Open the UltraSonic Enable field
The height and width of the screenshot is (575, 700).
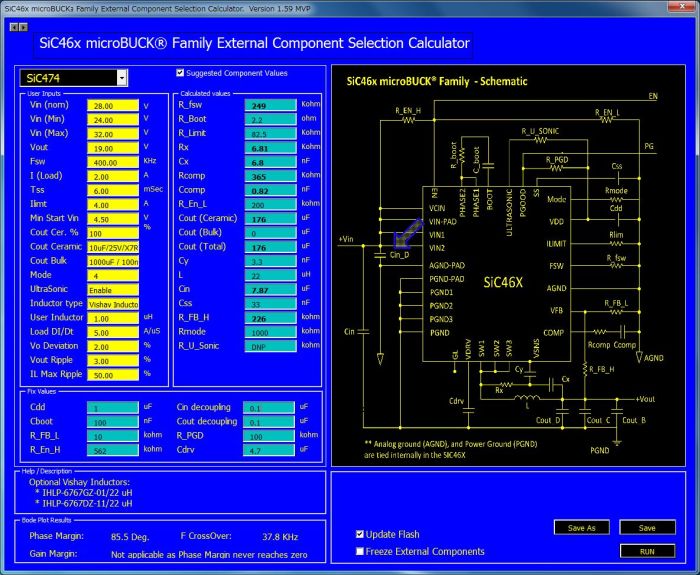(113, 290)
